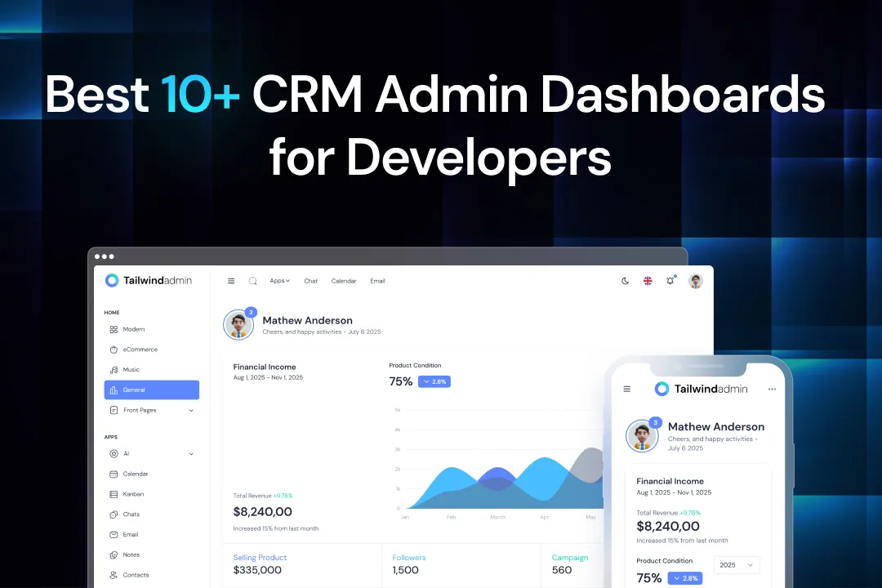Open search via the magnifier icon
This screenshot has width=882, height=588.
(x=252, y=281)
